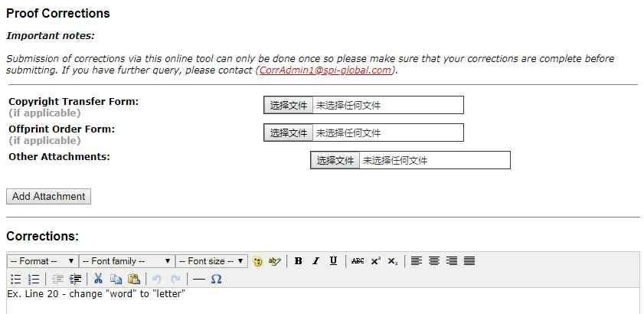Choose file for Other Attachments
Viewport: 644px width, 314px height.
pos(335,160)
